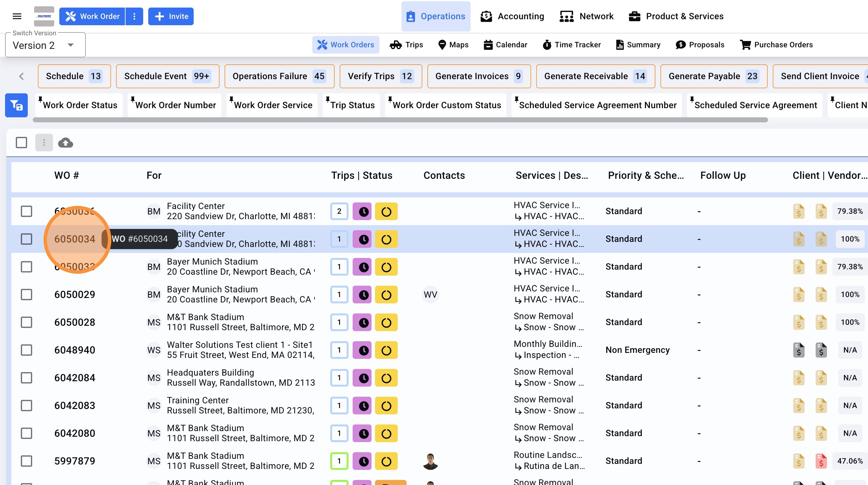Click red invoice icon for WO 5997879
The image size is (868, 485).
821,461
